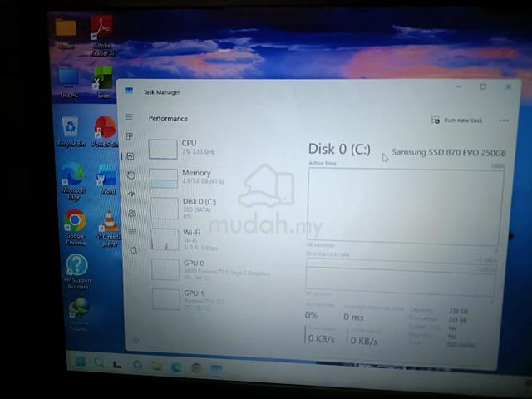Select the CPU performance entry
The height and width of the screenshot is (399, 532).
(210, 149)
